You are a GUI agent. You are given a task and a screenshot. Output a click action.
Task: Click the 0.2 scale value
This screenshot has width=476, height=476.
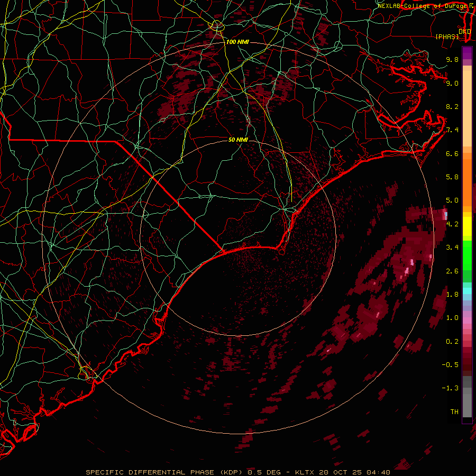click(x=452, y=341)
